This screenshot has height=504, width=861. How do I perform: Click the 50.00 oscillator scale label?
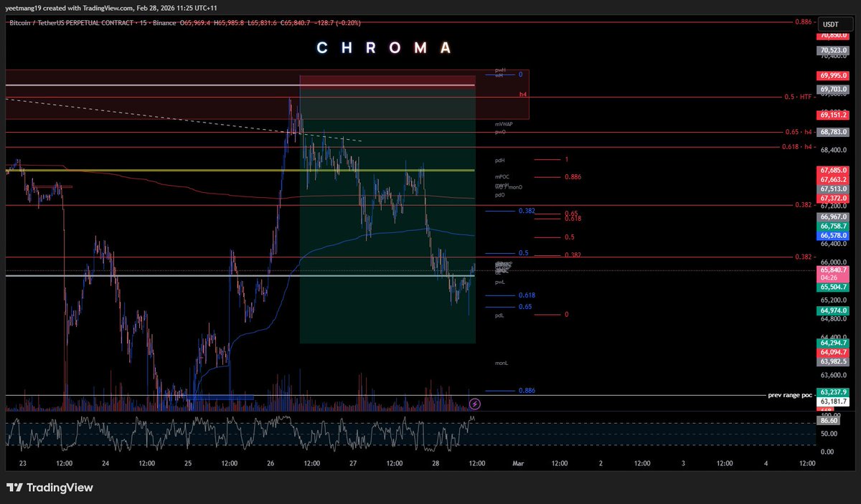pyautogui.click(x=829, y=434)
